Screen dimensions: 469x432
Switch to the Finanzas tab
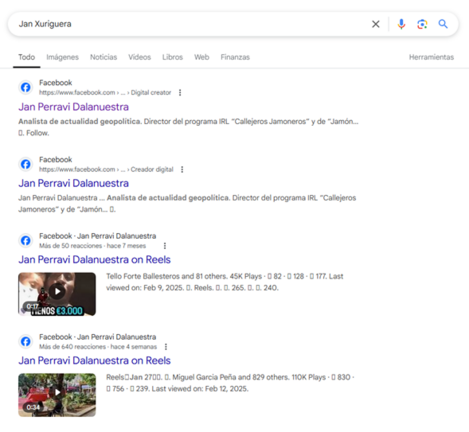pos(235,57)
